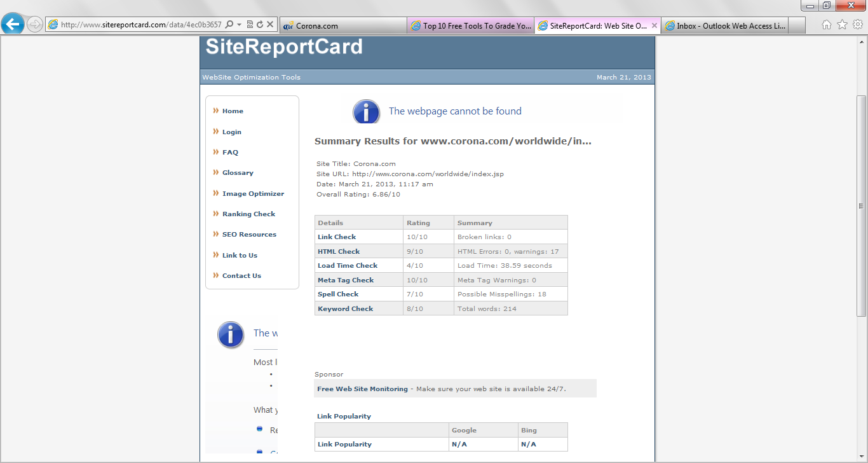The height and width of the screenshot is (463, 868).
Task: Click the 'Overall Rating: 6.86/10' text
Action: click(358, 194)
